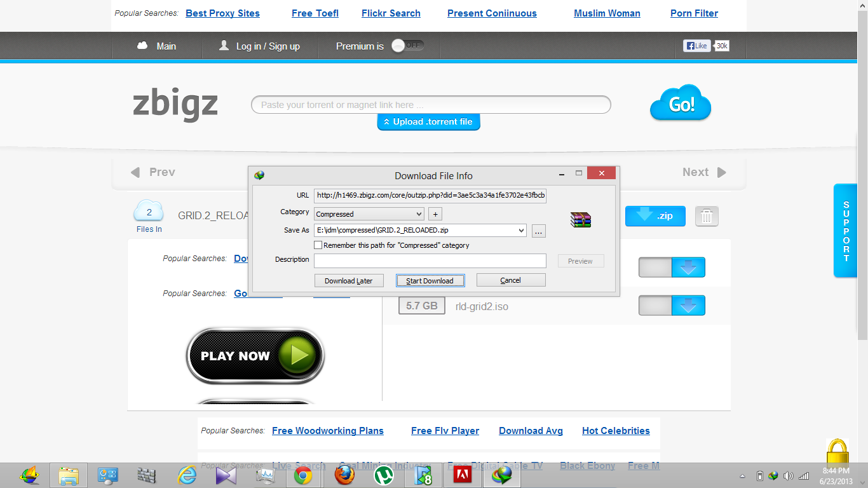Click the taskbar clock showing 8:44 PM

click(836, 475)
